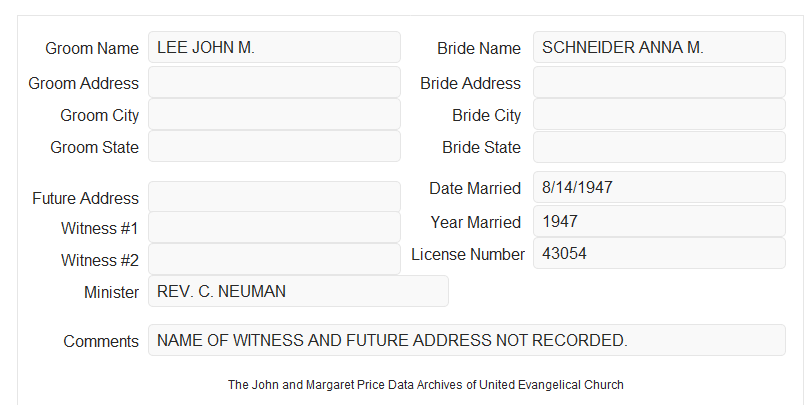805x405 pixels.
Task: Focus the Witness #1 field
Action: [274, 227]
